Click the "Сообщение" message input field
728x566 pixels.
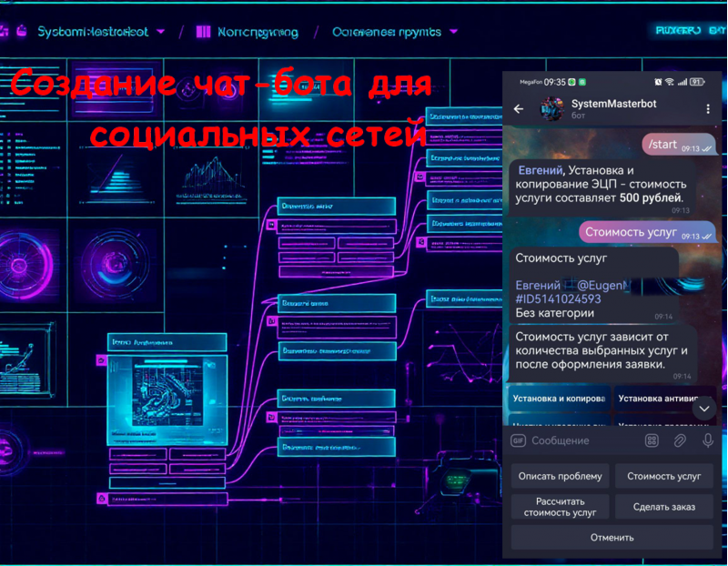(582, 440)
